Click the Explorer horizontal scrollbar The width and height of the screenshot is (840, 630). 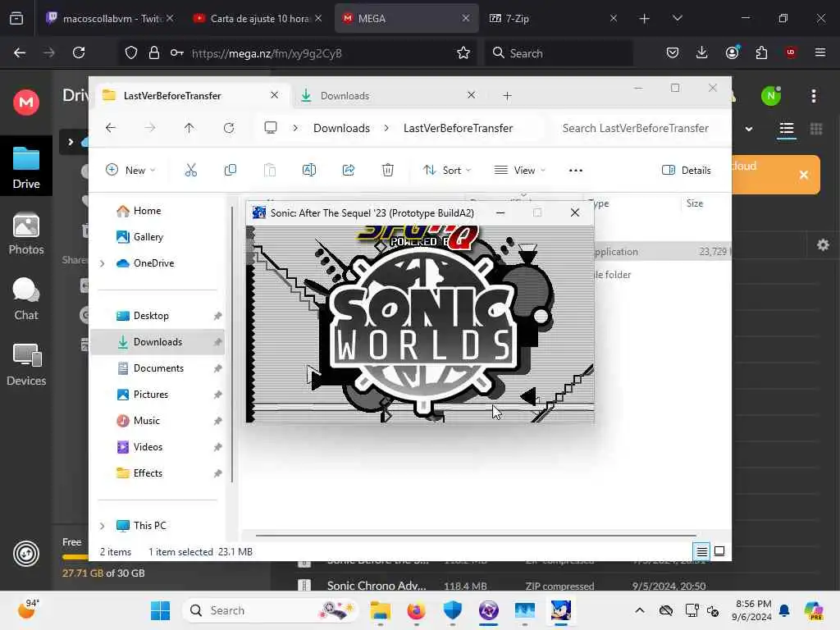click(x=476, y=535)
